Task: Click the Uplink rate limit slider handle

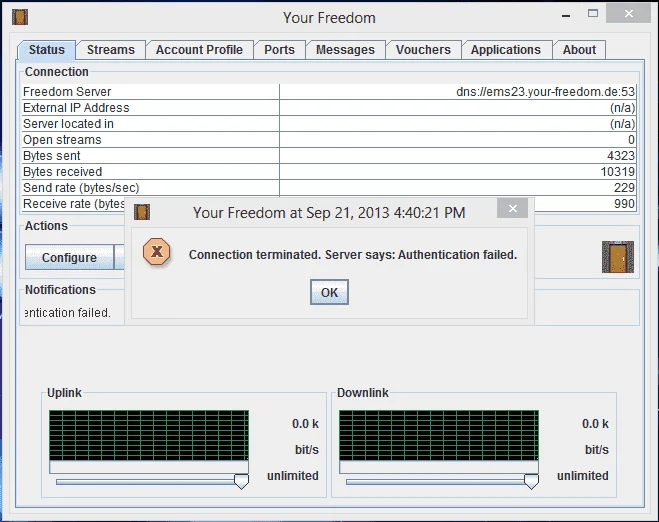Action: [x=241, y=481]
